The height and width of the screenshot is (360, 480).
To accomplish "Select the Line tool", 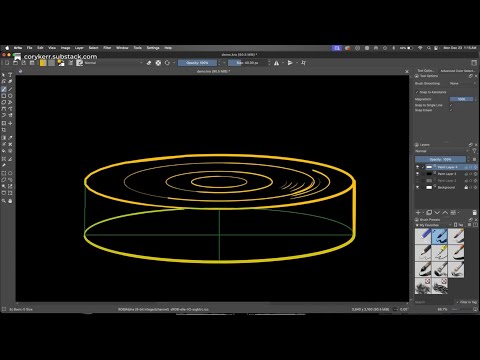I will point(10,89).
